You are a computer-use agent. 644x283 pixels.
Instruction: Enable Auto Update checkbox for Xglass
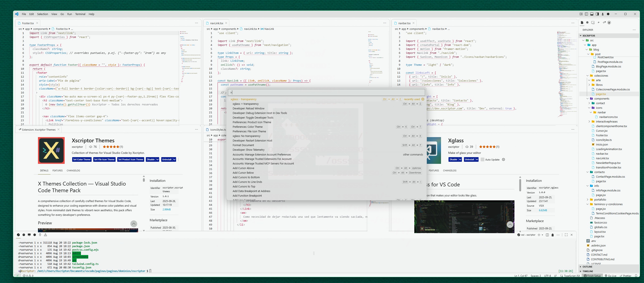point(483,159)
